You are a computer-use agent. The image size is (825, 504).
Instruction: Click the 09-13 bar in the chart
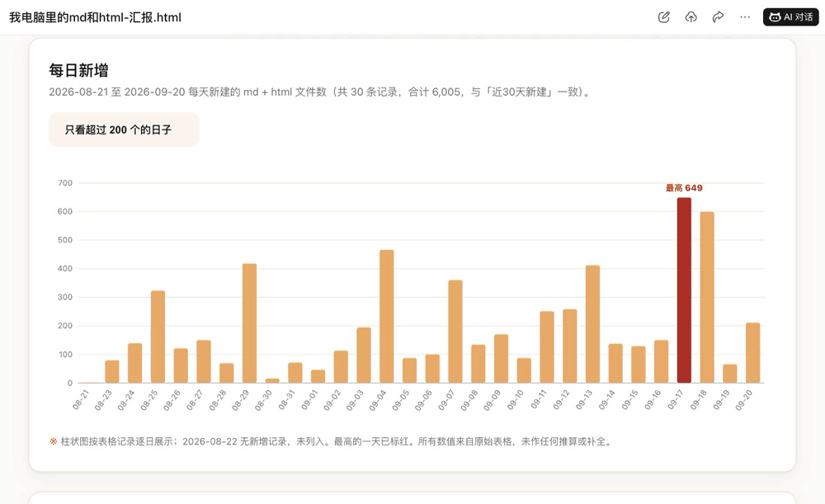click(592, 324)
